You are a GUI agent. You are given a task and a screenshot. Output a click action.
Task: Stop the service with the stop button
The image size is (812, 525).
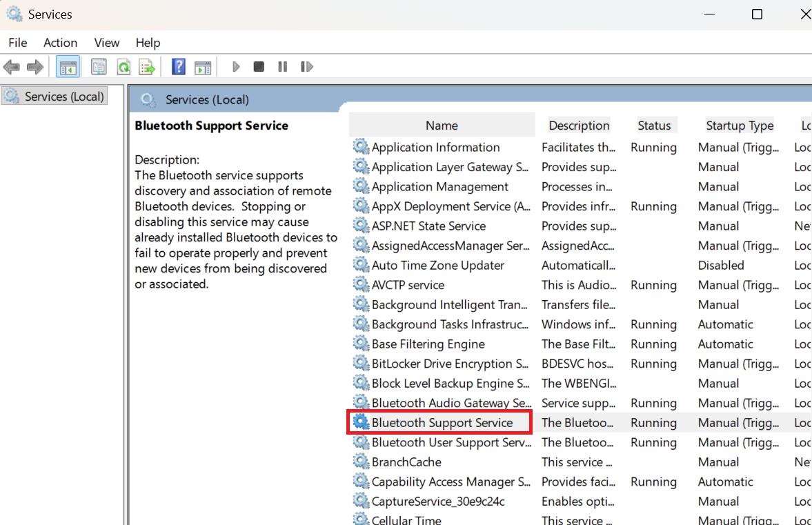click(259, 67)
